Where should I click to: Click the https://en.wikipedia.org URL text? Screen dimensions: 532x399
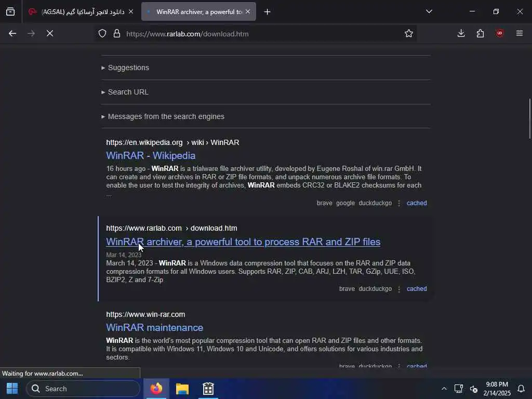pyautogui.click(x=144, y=142)
